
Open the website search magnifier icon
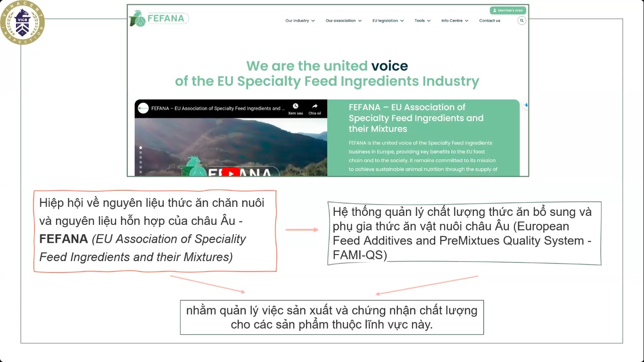[x=521, y=20]
